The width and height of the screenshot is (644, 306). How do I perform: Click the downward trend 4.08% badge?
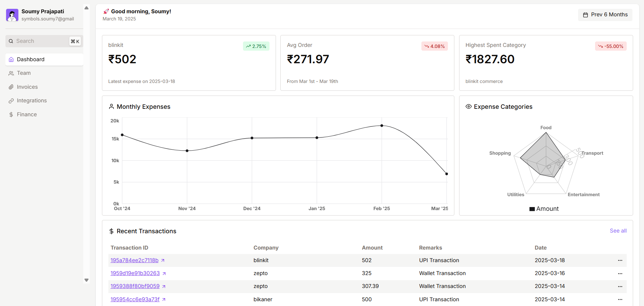click(435, 46)
